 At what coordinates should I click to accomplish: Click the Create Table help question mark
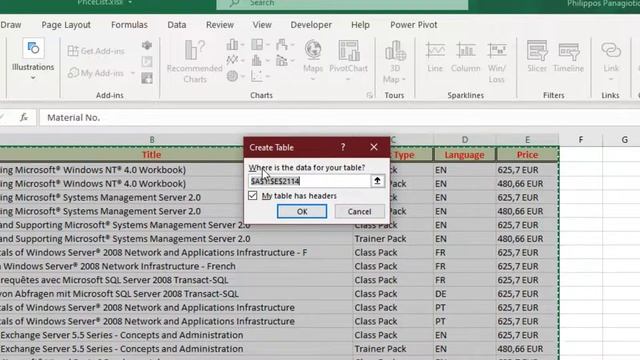coord(343,147)
